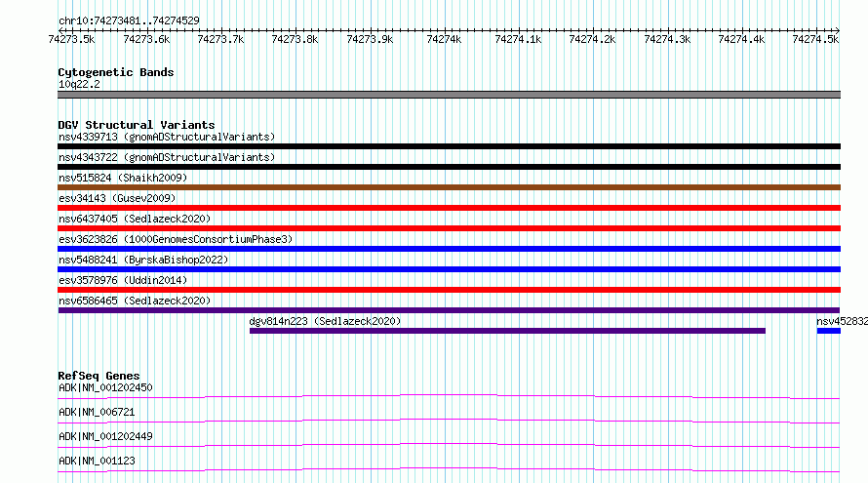Click the chr10:74273481..74274529 region label
The width and height of the screenshot is (868, 483).
pos(129,20)
